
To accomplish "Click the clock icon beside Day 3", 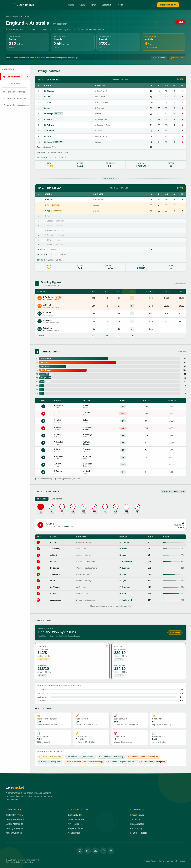I will [78, 29].
